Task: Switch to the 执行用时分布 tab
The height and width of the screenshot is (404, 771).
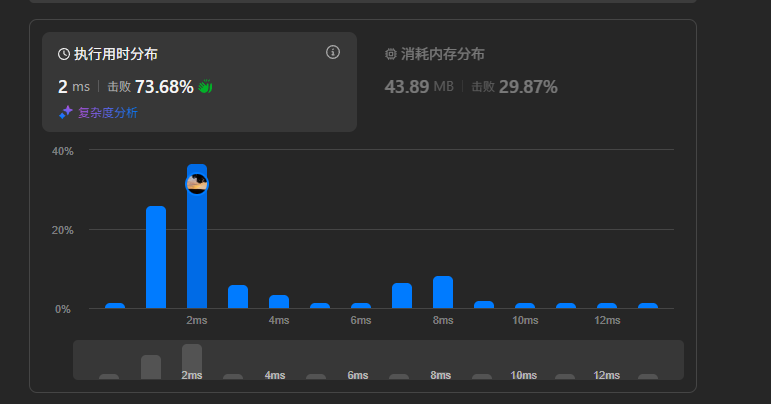Action: tap(199, 82)
